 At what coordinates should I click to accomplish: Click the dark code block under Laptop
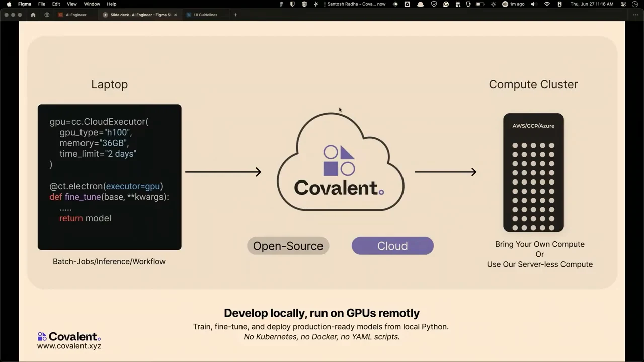click(109, 177)
